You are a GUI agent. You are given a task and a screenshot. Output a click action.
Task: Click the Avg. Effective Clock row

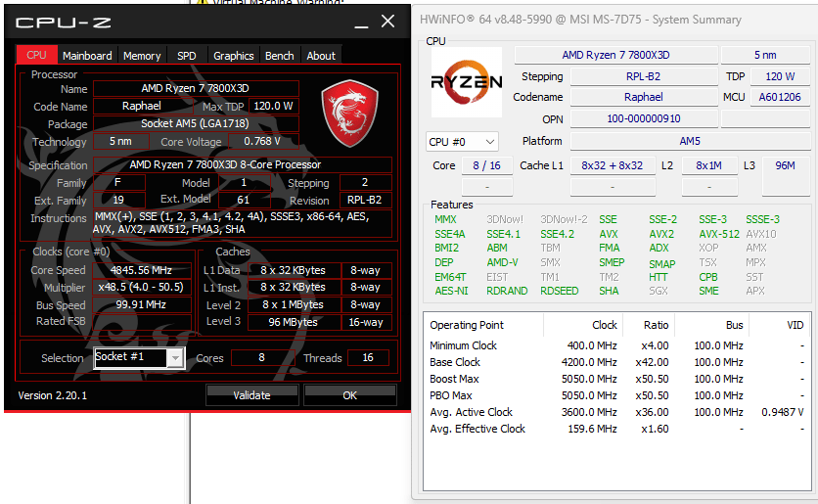[x=616, y=429]
